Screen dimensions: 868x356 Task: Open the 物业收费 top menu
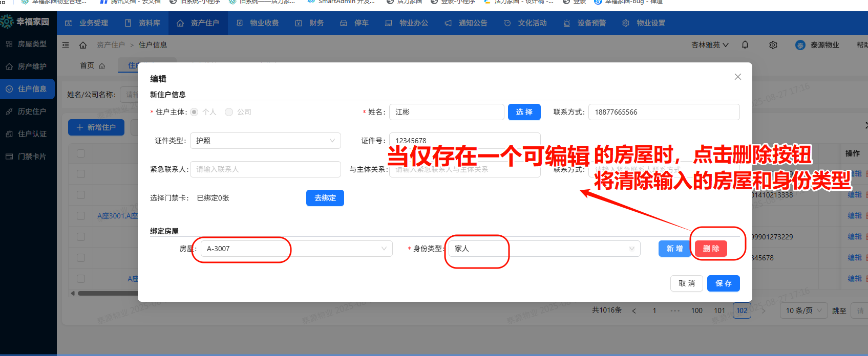(x=258, y=23)
